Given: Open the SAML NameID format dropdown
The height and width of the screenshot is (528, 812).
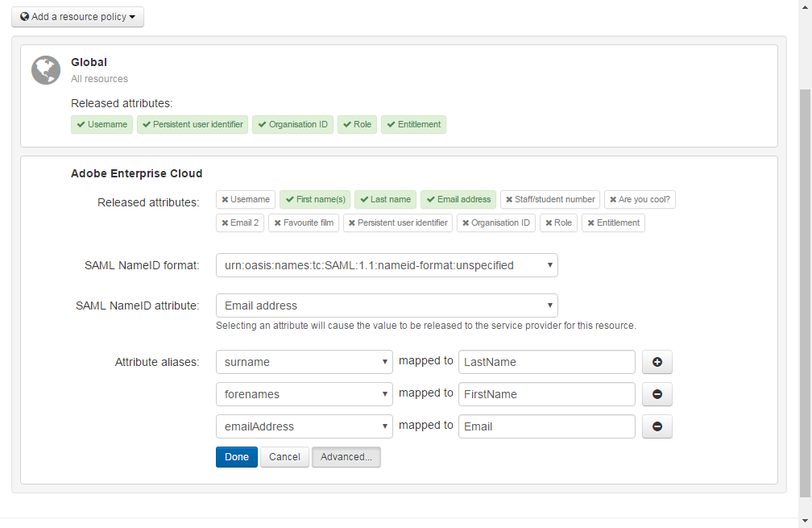Looking at the screenshot, I should (x=387, y=265).
